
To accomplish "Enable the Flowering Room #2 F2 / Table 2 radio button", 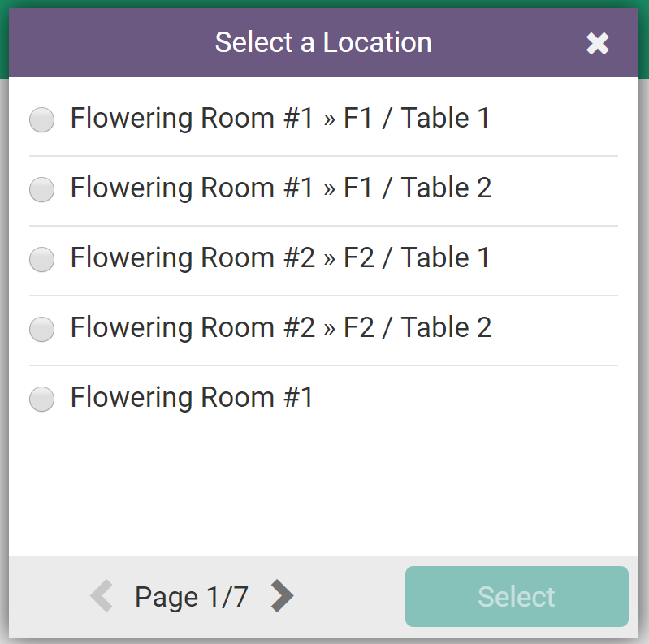I will (x=41, y=330).
